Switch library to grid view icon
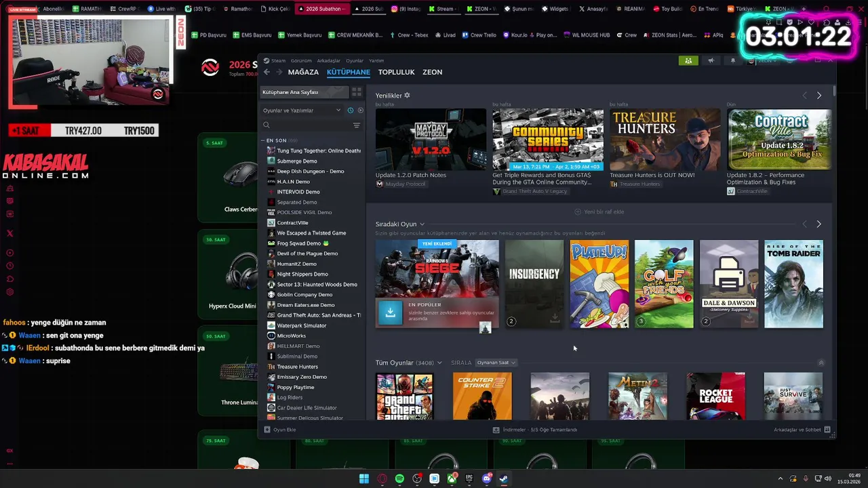This screenshot has width=868, height=488. 357,92
